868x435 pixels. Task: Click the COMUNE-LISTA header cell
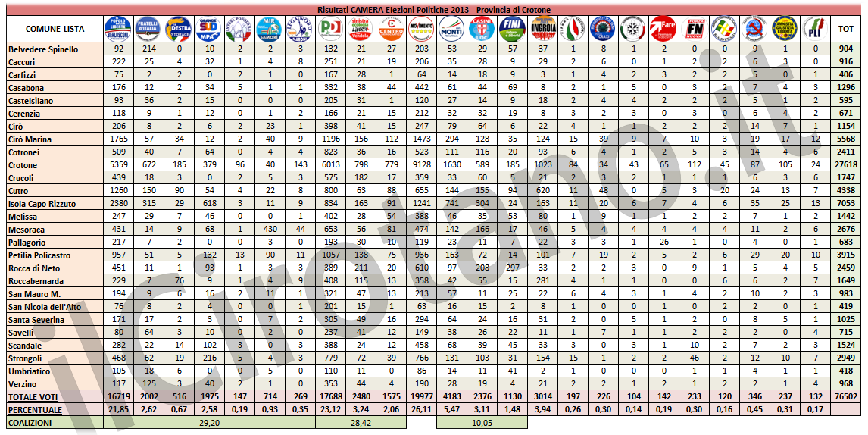tap(50, 28)
